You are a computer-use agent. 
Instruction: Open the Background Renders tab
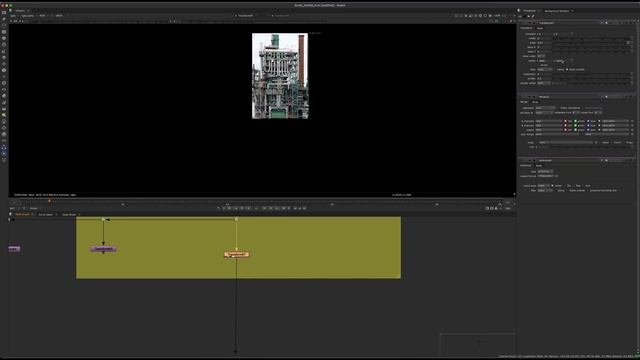[557, 11]
